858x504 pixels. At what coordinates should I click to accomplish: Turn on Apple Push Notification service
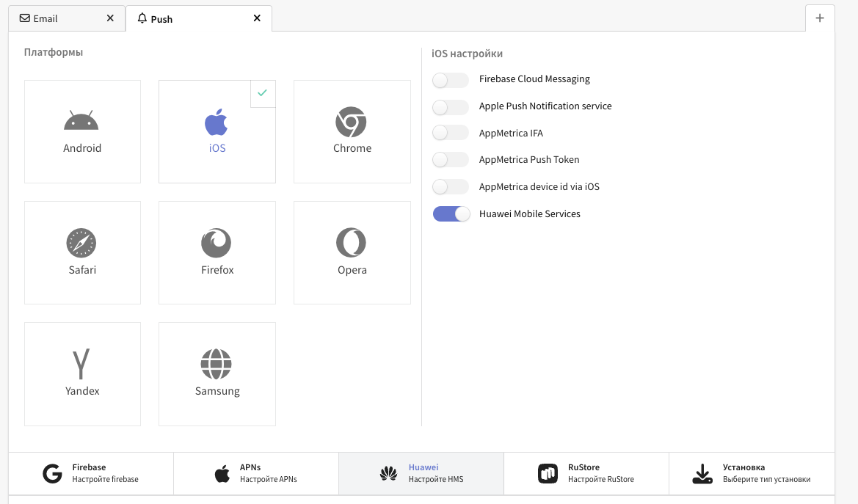[451, 106]
